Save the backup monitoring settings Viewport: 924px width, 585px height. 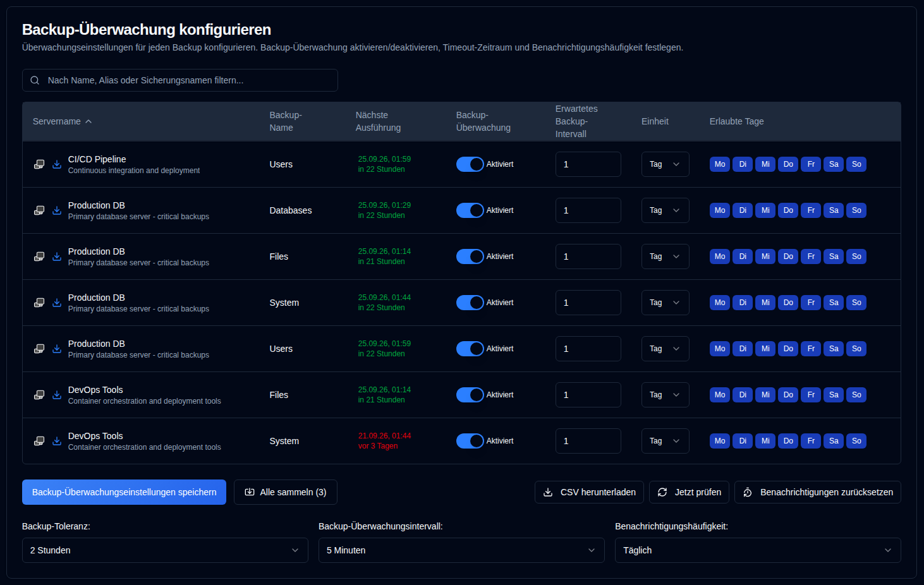pyautogui.click(x=124, y=492)
